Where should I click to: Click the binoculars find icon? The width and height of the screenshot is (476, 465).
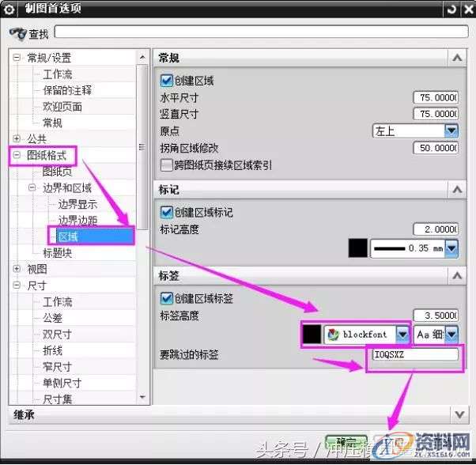pyautogui.click(x=18, y=34)
